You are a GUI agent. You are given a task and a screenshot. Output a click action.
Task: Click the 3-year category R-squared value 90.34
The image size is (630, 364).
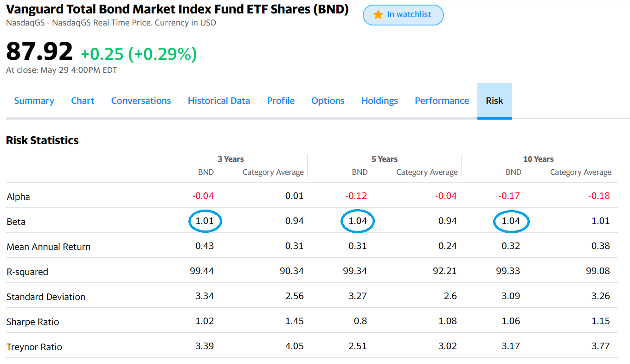click(292, 271)
